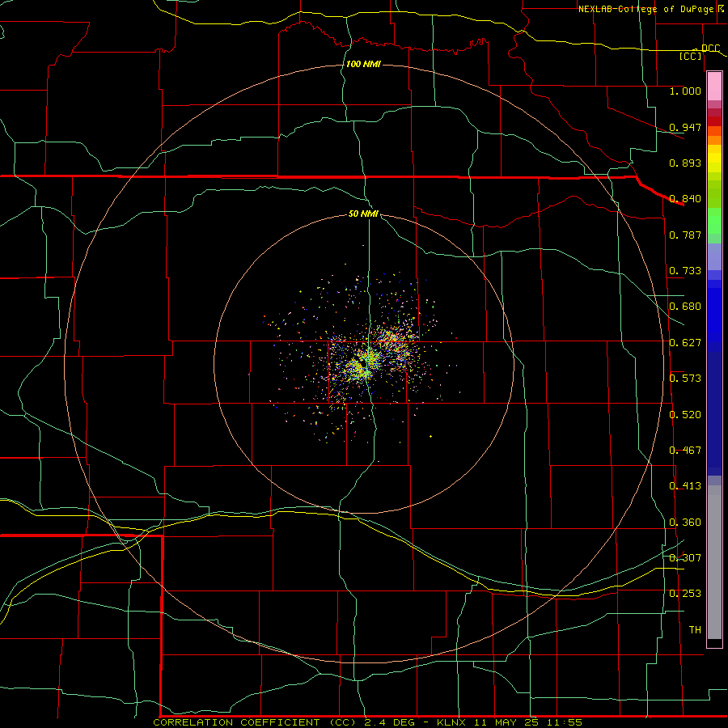
Task: Pick the lavender band of the color bar
Action: (x=714, y=257)
